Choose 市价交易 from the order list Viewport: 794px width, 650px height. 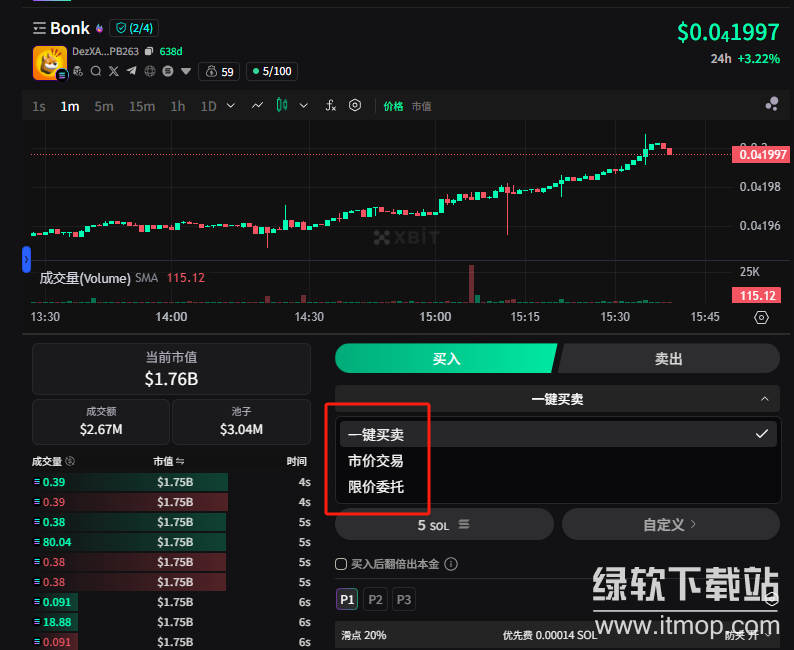(x=376, y=461)
